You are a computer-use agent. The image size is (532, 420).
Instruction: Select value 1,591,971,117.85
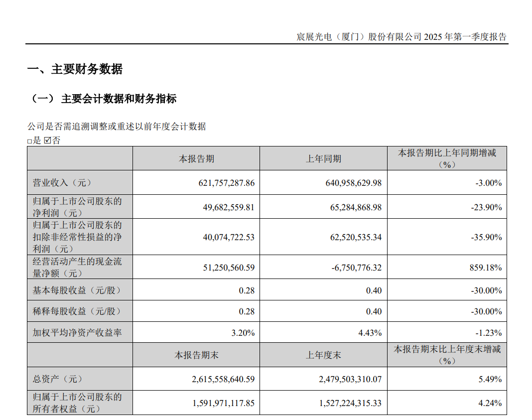tap(224, 403)
